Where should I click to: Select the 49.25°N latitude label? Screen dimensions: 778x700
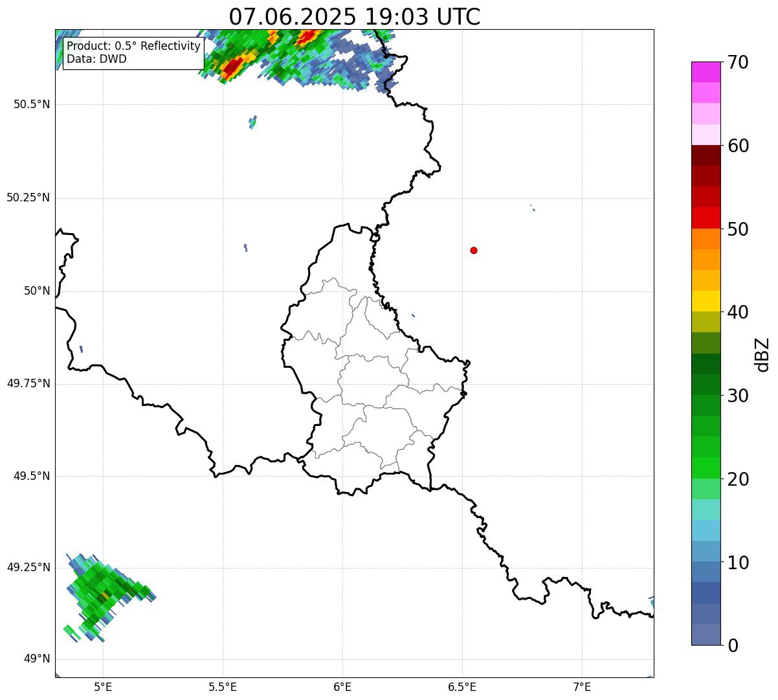click(x=28, y=567)
